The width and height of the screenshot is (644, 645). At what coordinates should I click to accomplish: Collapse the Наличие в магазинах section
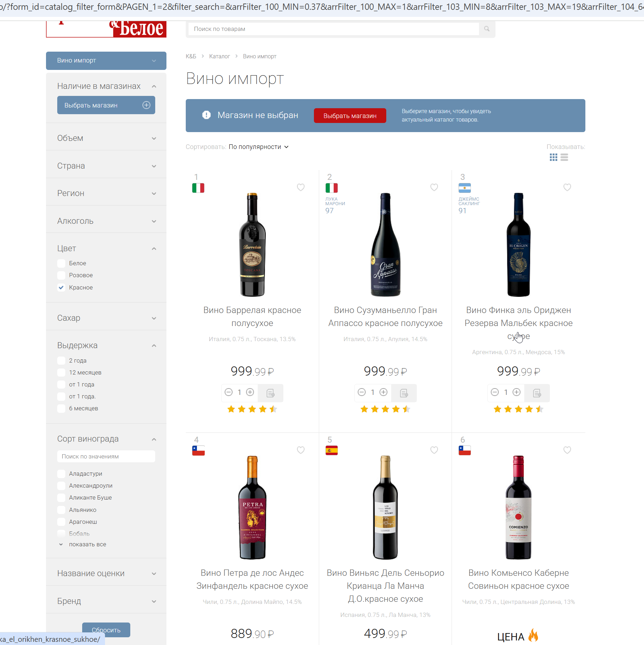[x=106, y=86]
